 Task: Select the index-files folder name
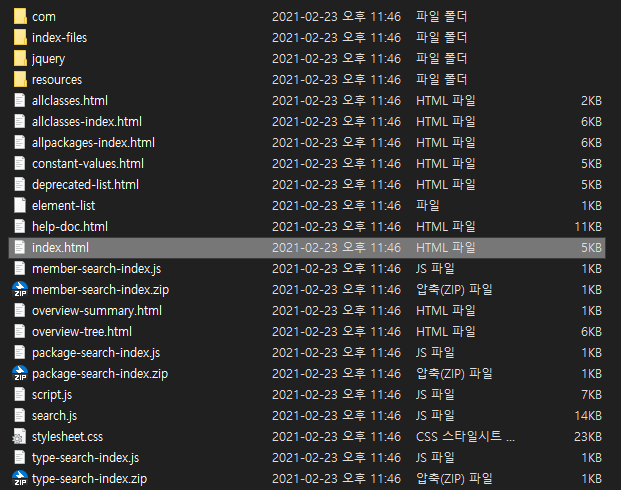pyautogui.click(x=59, y=38)
